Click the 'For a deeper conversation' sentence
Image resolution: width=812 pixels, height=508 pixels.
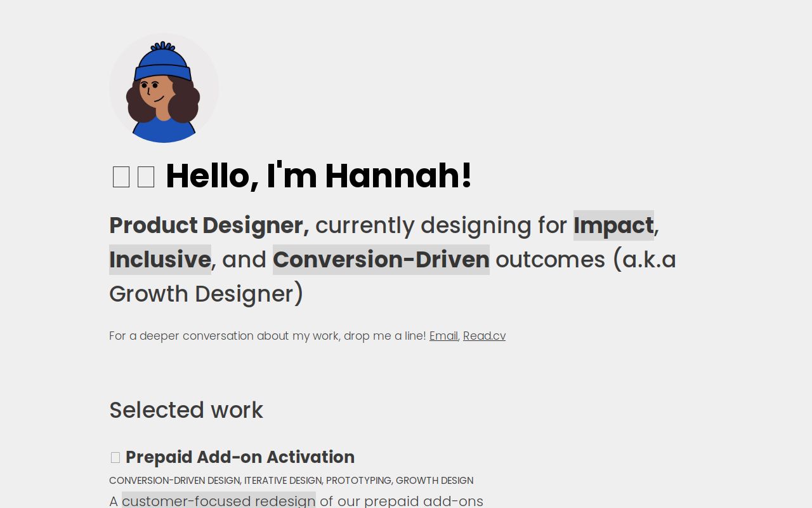point(267,336)
